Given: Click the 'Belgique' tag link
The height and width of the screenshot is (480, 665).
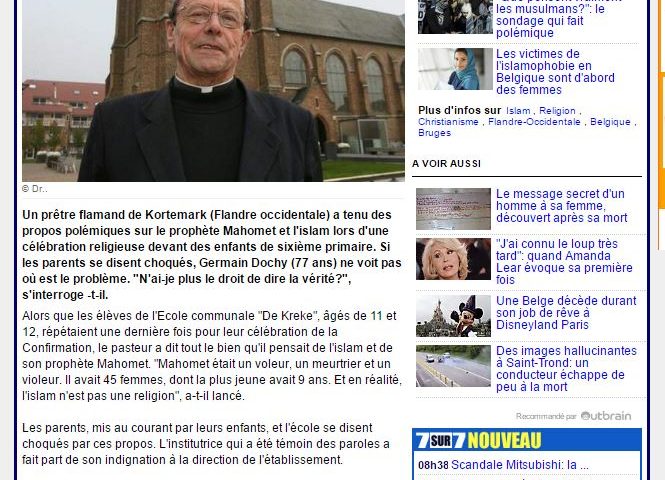Looking at the screenshot, I should pyautogui.click(x=610, y=122).
